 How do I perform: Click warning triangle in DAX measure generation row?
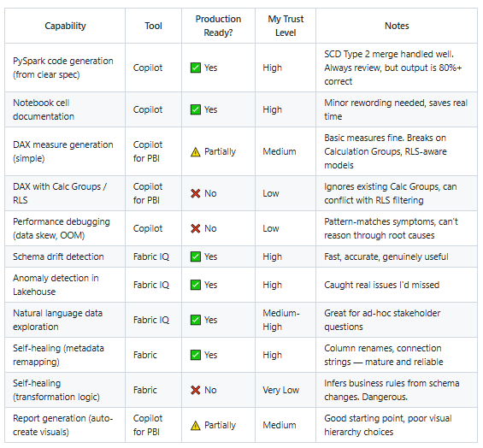tap(195, 151)
